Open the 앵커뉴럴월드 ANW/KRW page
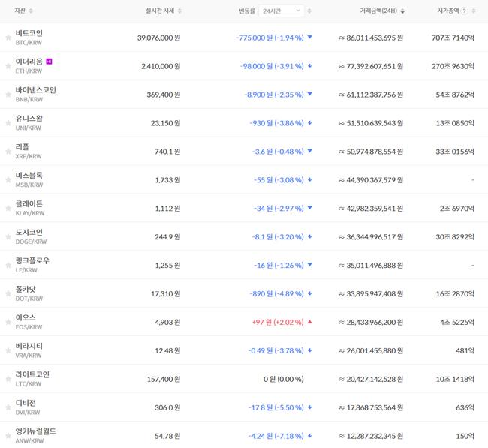The height and width of the screenshot is (448, 488). (35, 431)
